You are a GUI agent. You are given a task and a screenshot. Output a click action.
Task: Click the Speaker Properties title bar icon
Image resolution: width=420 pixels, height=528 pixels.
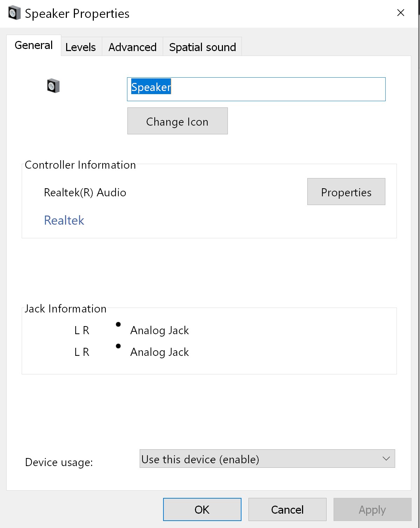(x=14, y=13)
